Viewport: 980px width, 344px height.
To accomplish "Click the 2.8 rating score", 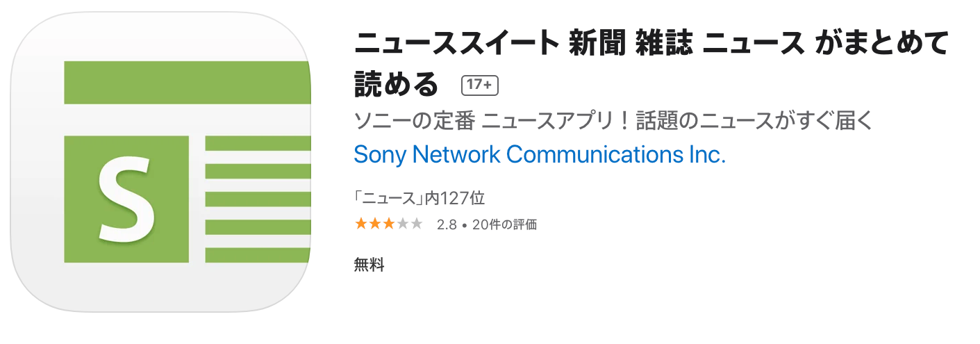I will click(447, 224).
